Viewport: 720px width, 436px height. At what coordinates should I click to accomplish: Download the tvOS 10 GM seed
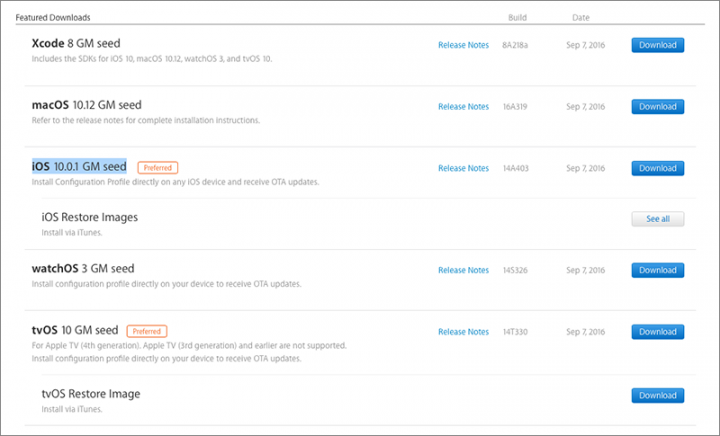tap(658, 331)
